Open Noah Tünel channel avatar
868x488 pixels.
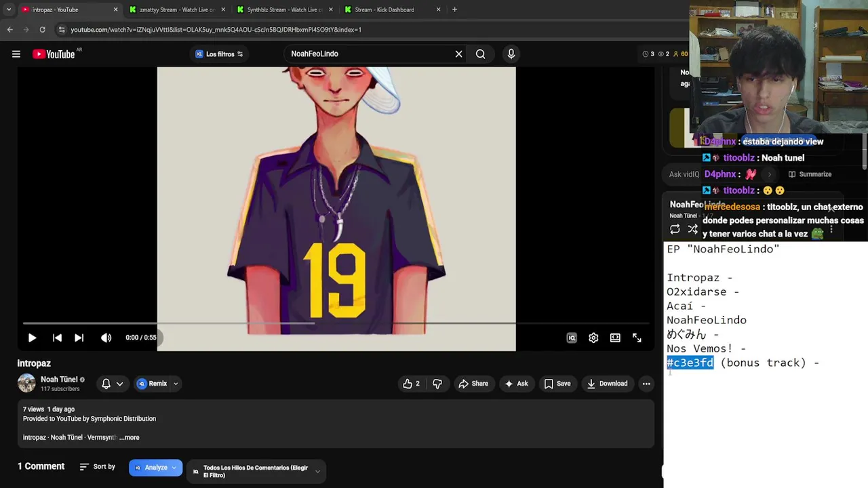pos(26,383)
